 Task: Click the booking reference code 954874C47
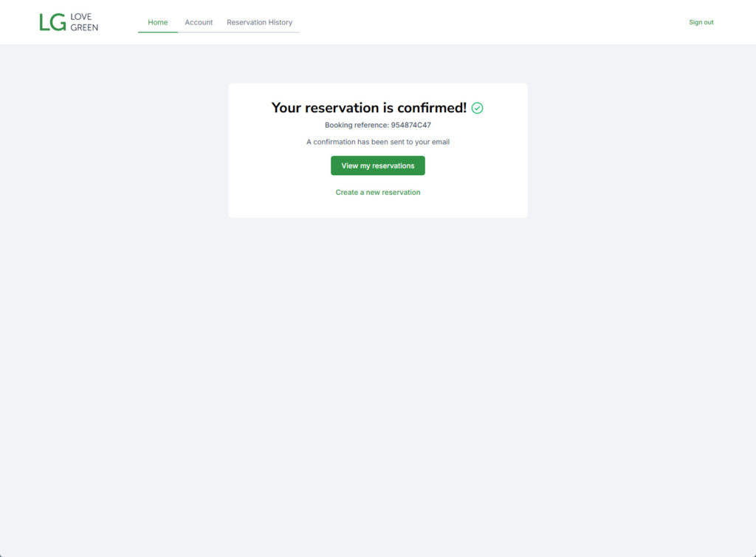pos(410,125)
